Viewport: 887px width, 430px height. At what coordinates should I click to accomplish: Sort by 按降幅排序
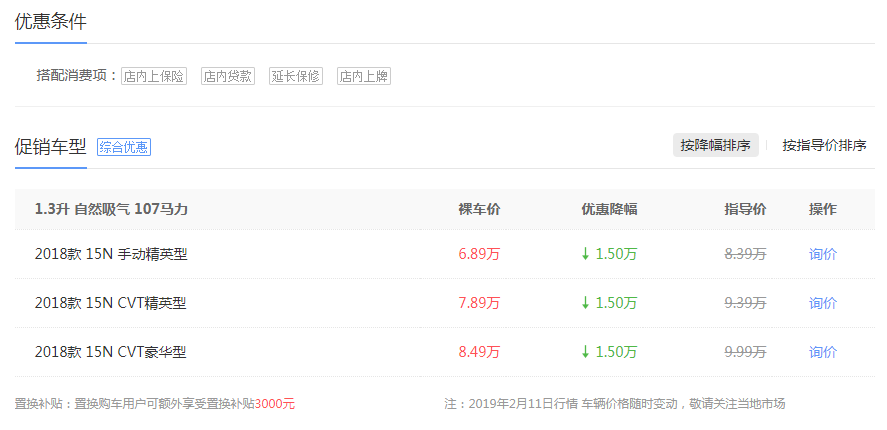click(716, 145)
